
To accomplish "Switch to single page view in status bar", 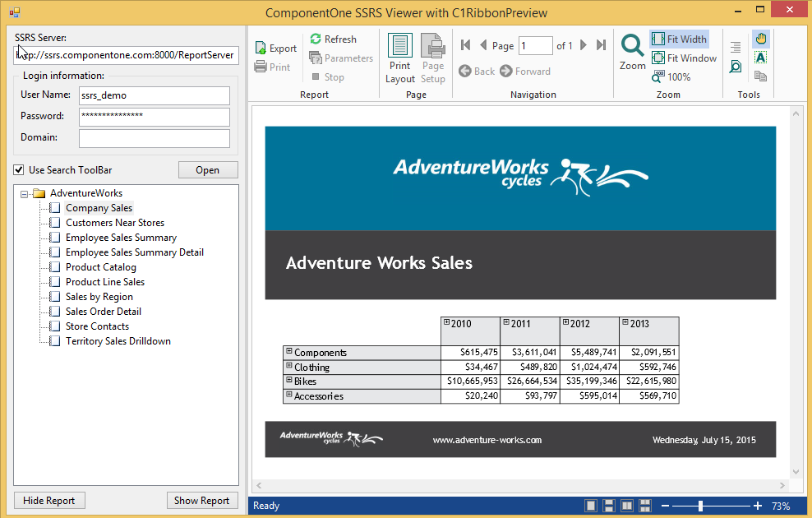I will click(x=591, y=506).
